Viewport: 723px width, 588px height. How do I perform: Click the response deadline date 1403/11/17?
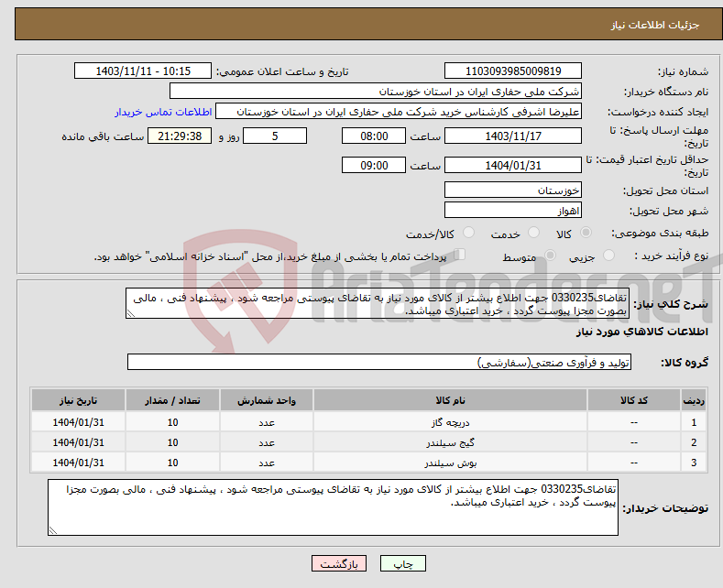tap(513, 136)
